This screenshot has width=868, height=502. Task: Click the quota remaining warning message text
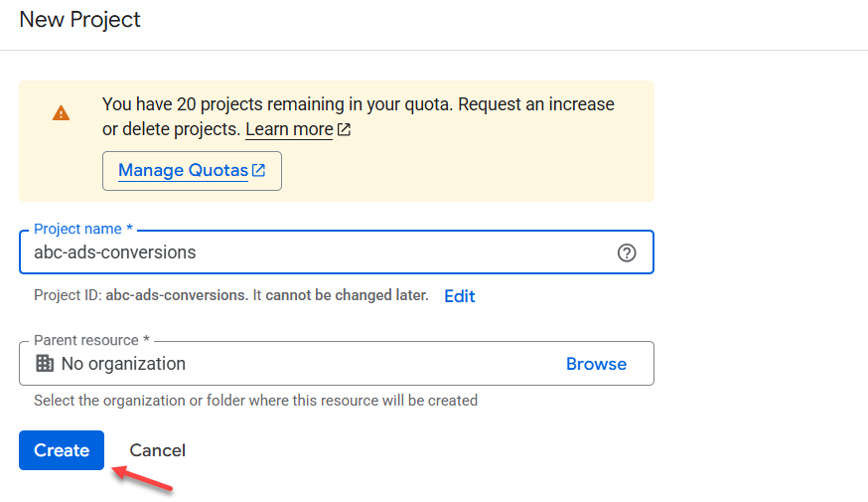coord(359,116)
